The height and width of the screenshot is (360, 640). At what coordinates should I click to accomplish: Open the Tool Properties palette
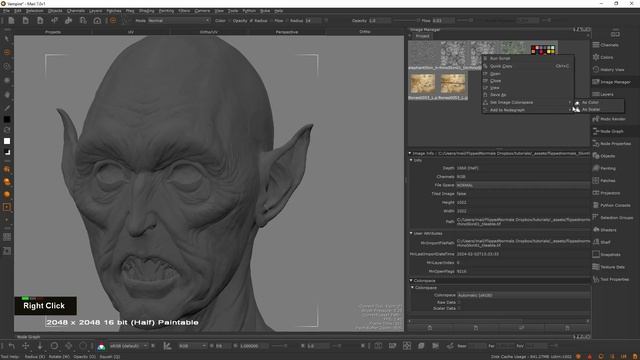(x=611, y=279)
